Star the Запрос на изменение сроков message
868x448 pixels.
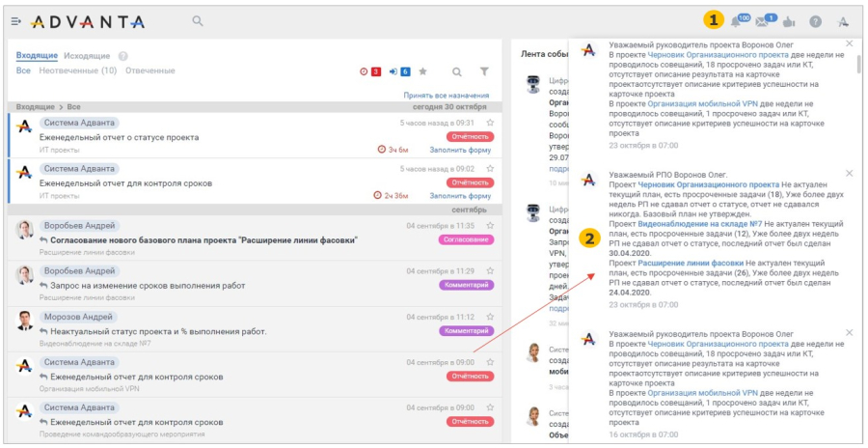point(490,271)
